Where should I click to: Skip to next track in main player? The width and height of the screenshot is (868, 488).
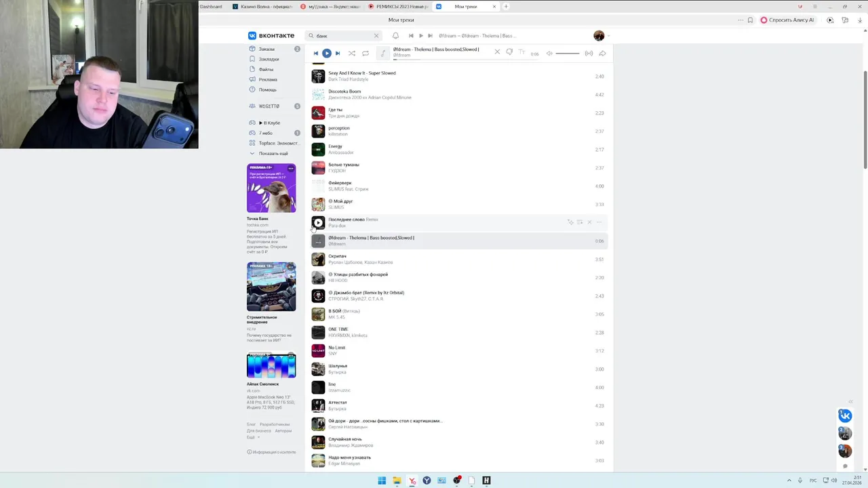click(338, 53)
